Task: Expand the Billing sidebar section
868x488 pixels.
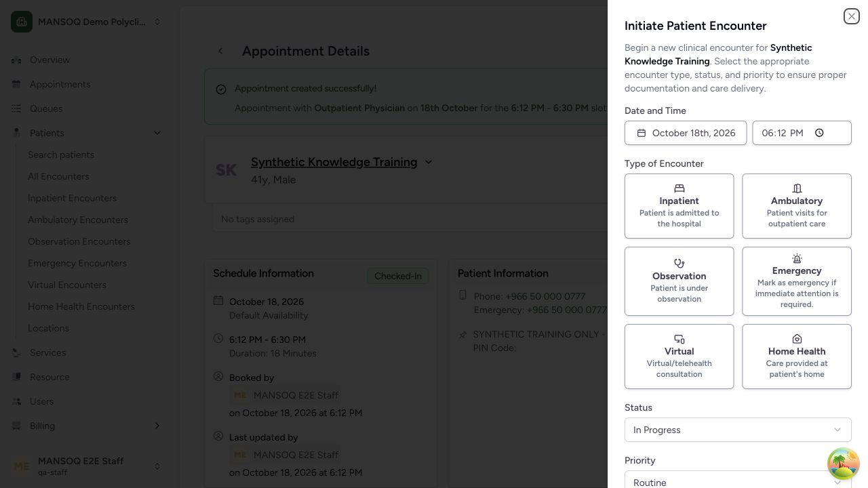Action: (90, 426)
